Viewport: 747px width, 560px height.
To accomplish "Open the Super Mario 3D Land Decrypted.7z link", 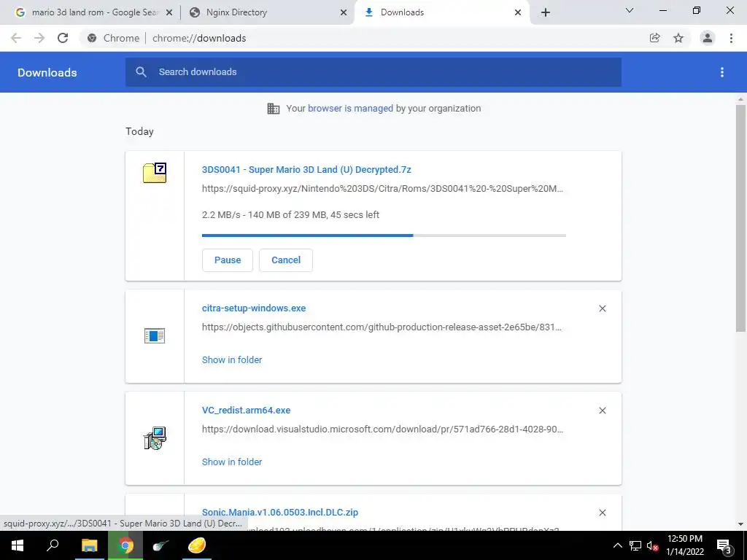I will [x=306, y=169].
